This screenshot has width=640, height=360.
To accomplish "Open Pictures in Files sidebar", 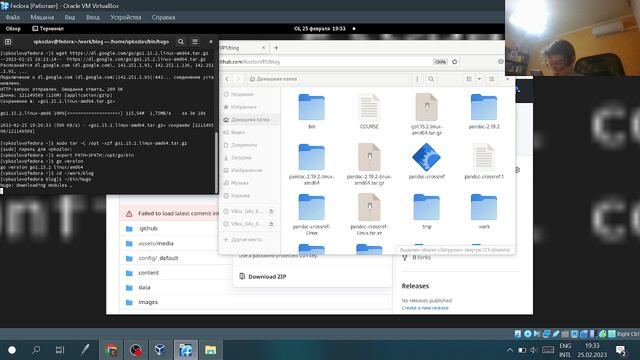I will pyautogui.click(x=250, y=170).
